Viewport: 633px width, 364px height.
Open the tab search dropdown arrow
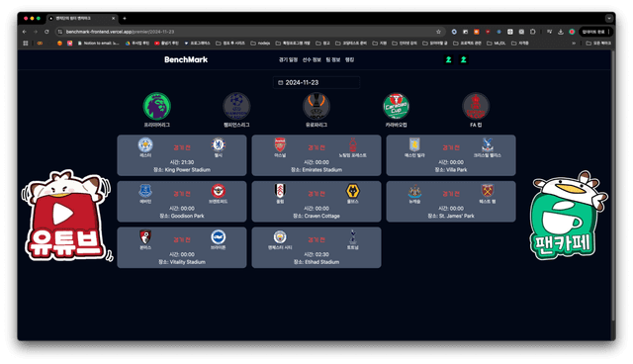[x=609, y=18]
